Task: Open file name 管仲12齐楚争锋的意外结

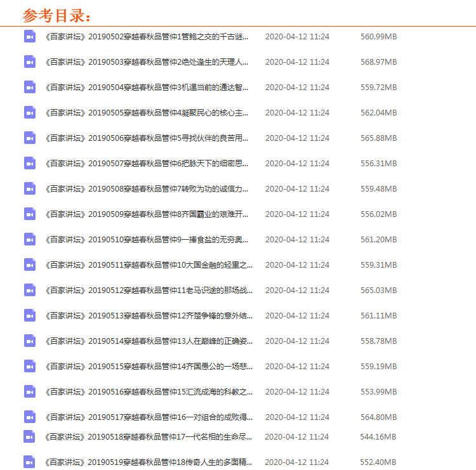Action: [149, 316]
